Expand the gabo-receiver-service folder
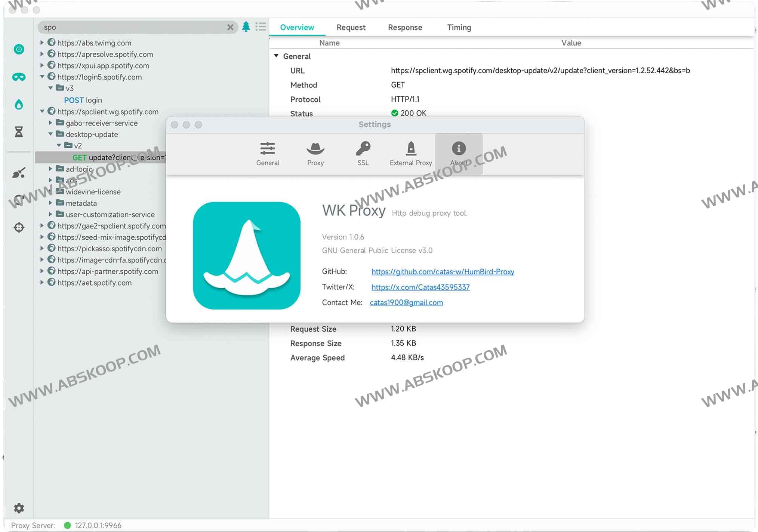The height and width of the screenshot is (532, 758). coord(50,123)
